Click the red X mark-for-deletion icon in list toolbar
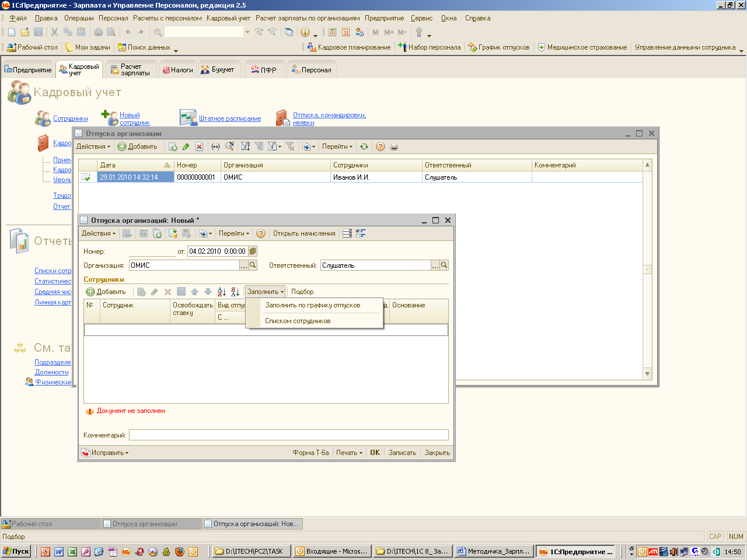The image size is (747, 560). (199, 146)
